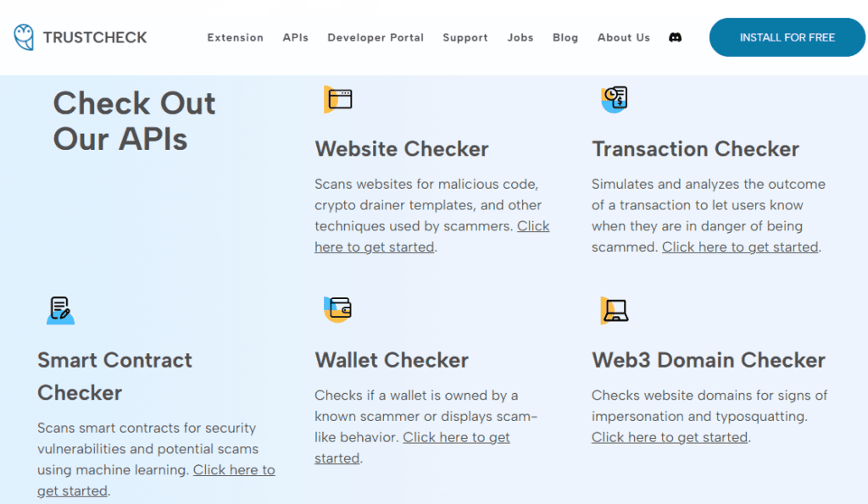Click the Transaction Checker heading

[x=695, y=149]
